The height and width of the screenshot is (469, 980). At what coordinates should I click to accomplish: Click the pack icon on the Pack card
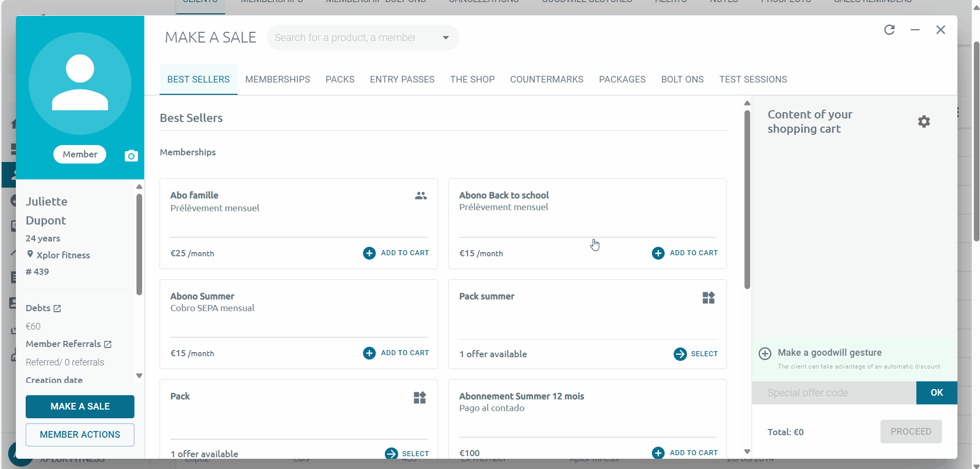pos(419,398)
